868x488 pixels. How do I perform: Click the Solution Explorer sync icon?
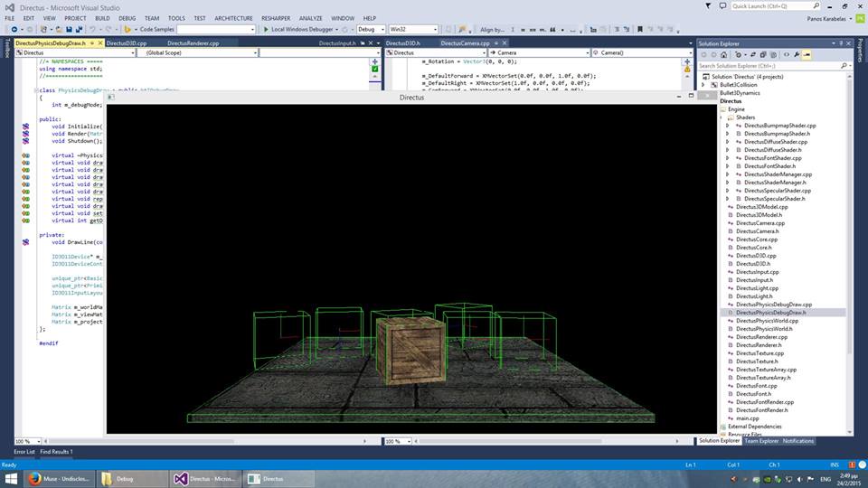753,55
